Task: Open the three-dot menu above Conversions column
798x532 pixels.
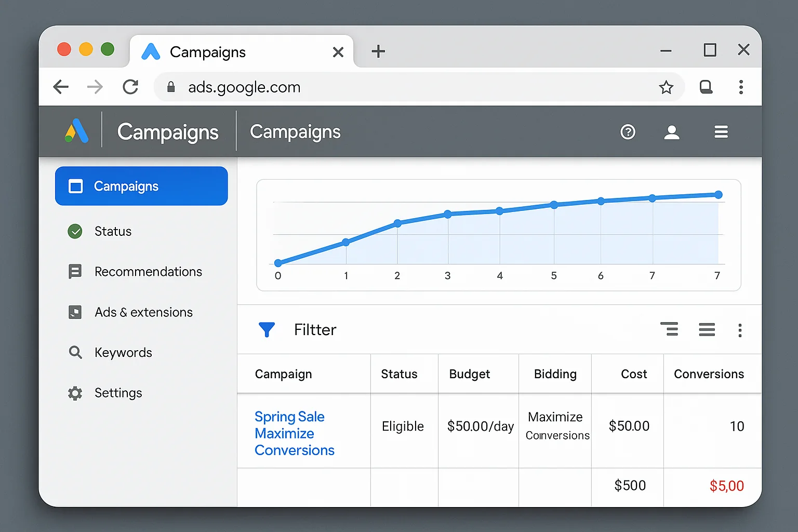Action: [x=740, y=330]
